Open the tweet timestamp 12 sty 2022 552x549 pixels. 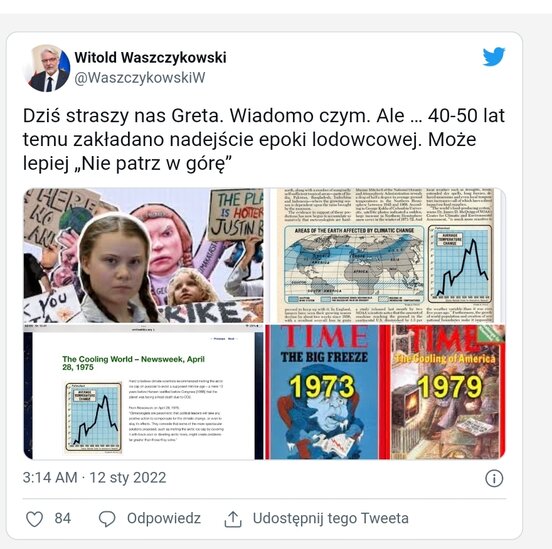[94, 478]
